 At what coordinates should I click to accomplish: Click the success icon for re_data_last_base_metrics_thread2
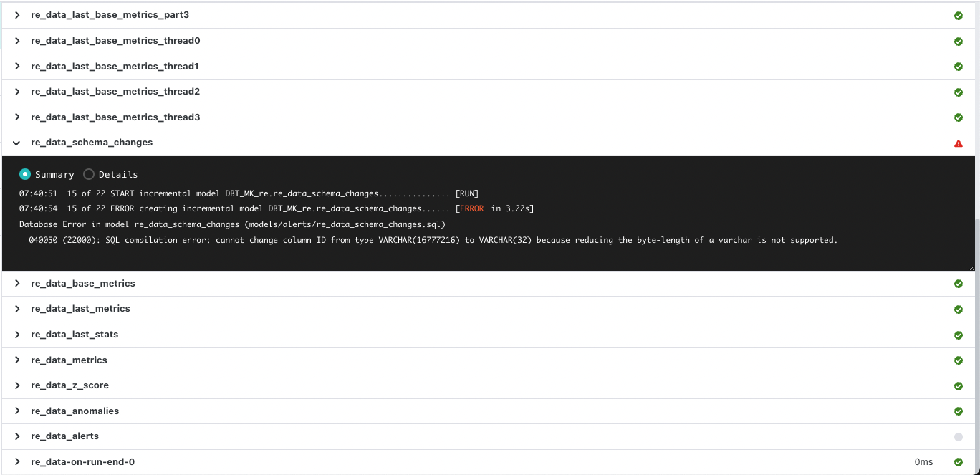958,92
